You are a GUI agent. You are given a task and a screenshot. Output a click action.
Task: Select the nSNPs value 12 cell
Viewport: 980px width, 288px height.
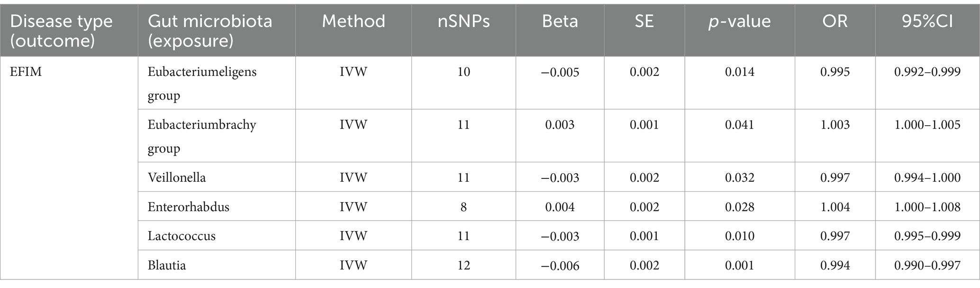pyautogui.click(x=463, y=265)
